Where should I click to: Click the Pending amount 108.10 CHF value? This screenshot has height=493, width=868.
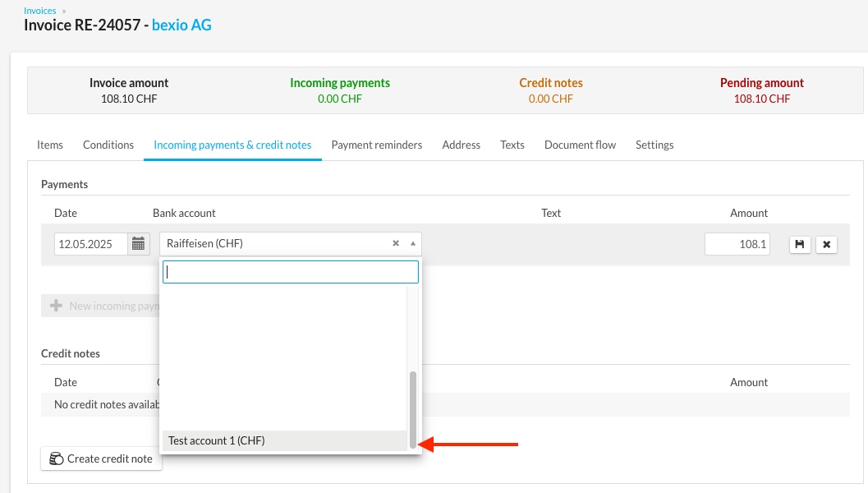[x=762, y=99]
